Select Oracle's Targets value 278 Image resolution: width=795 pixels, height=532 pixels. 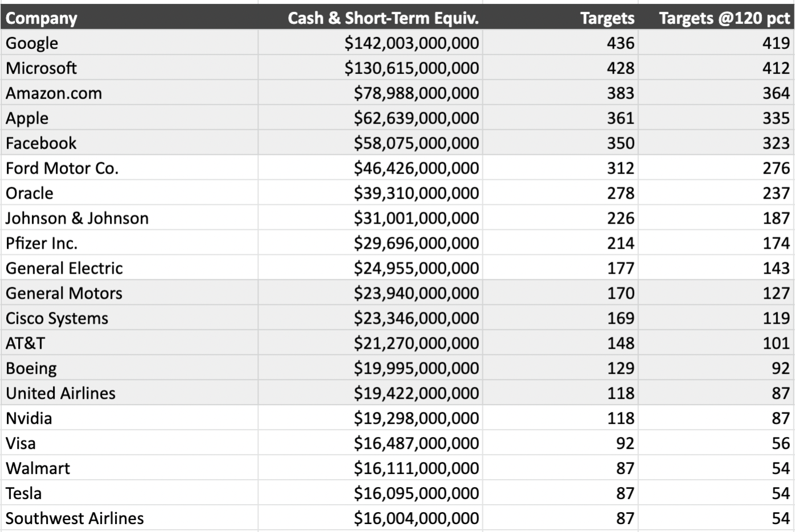click(620, 193)
